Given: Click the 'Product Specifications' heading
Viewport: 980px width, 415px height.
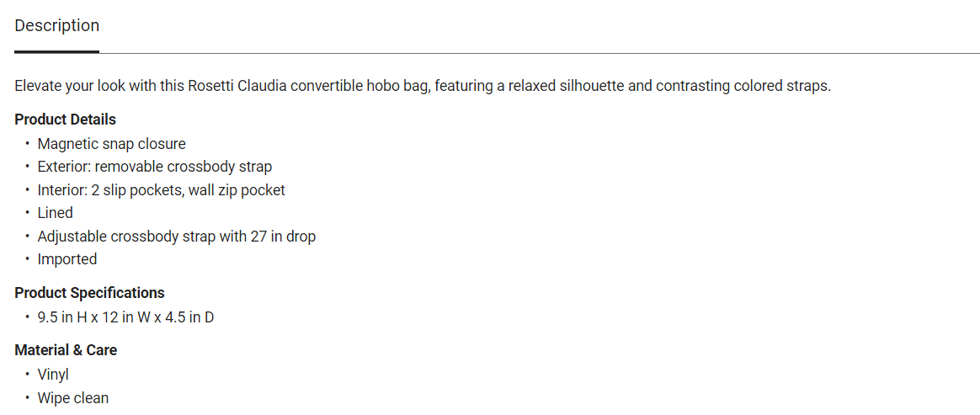Looking at the screenshot, I should 89,293.
